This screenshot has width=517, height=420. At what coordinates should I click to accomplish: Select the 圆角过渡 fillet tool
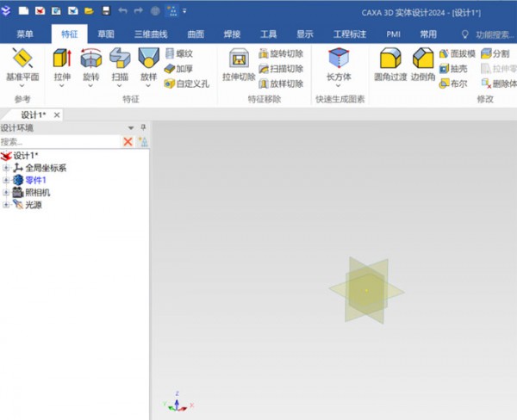point(390,65)
